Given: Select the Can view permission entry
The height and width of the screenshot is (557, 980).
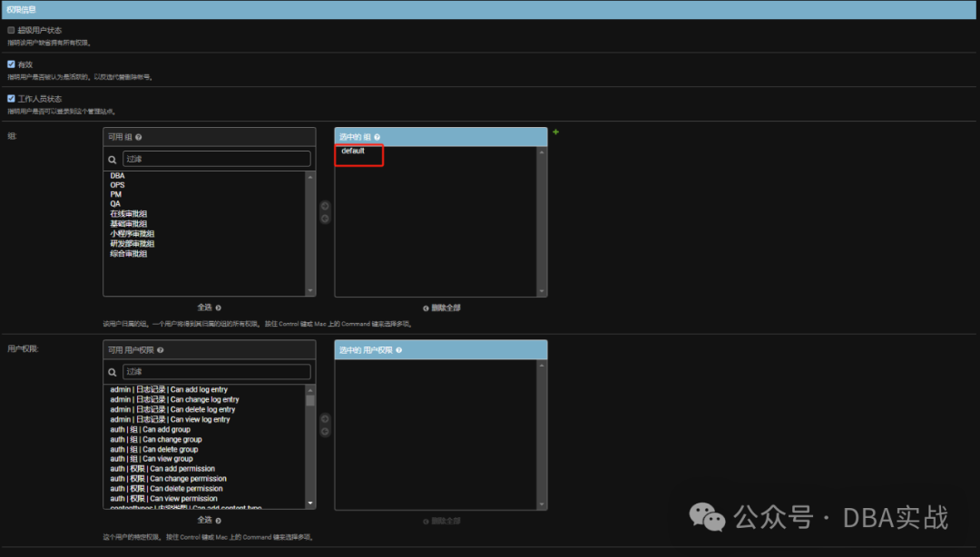Looking at the screenshot, I should 163,499.
